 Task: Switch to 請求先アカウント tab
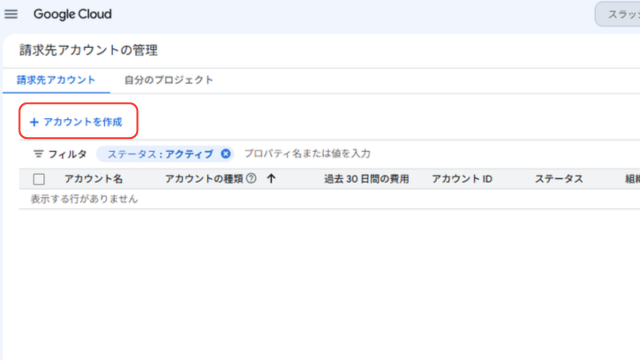[56, 80]
